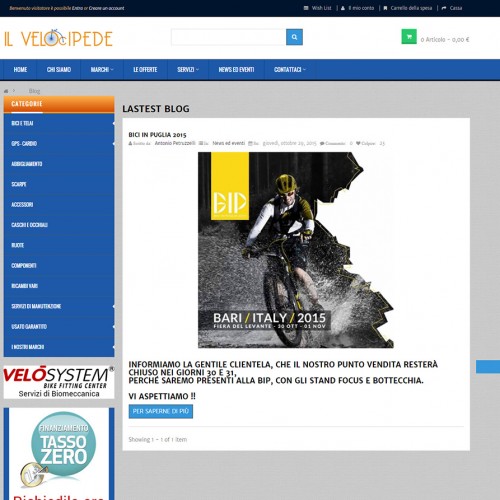This screenshot has width=500, height=500.
Task: Click the blue search magnifier button
Action: point(294,37)
